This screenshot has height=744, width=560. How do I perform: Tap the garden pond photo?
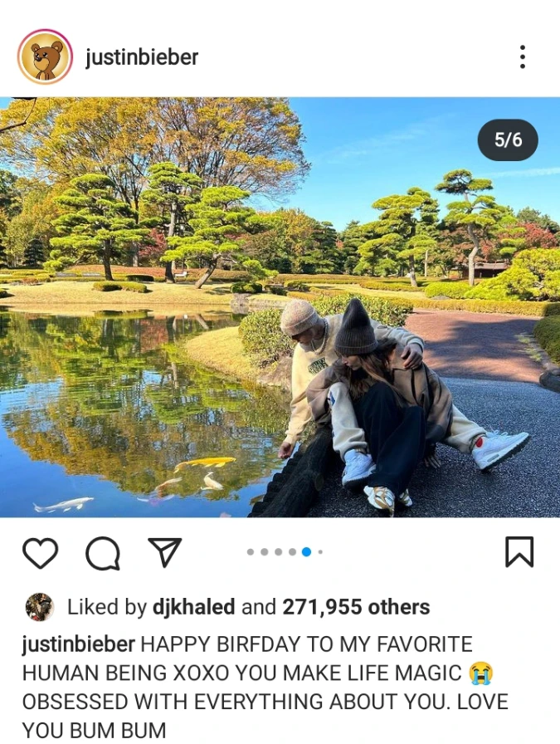click(x=280, y=307)
